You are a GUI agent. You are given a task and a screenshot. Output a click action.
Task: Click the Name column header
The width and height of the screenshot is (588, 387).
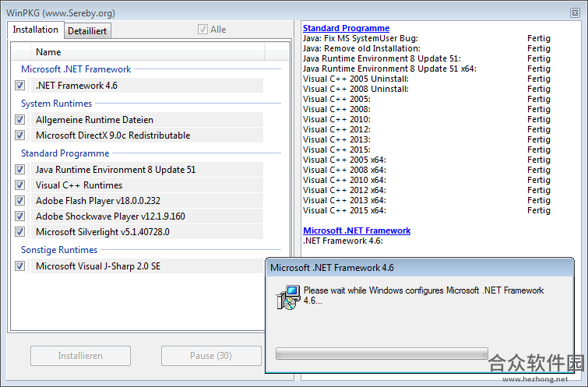click(148, 52)
